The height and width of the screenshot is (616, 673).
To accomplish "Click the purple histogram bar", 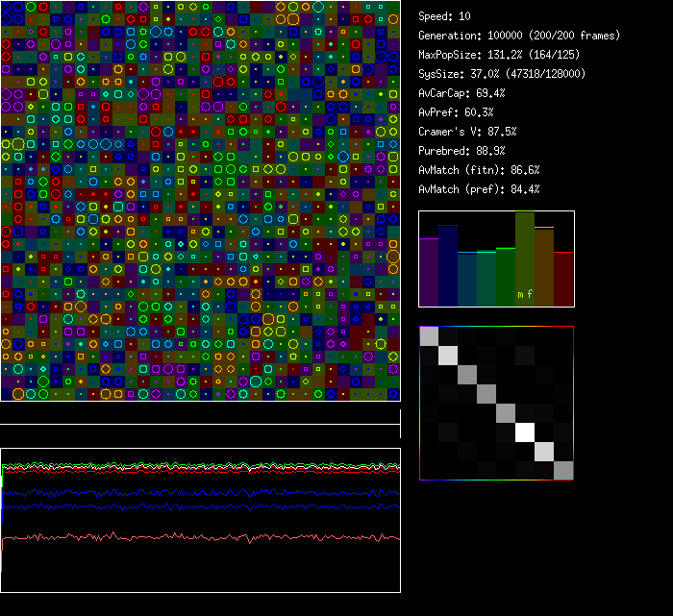I will [x=429, y=272].
